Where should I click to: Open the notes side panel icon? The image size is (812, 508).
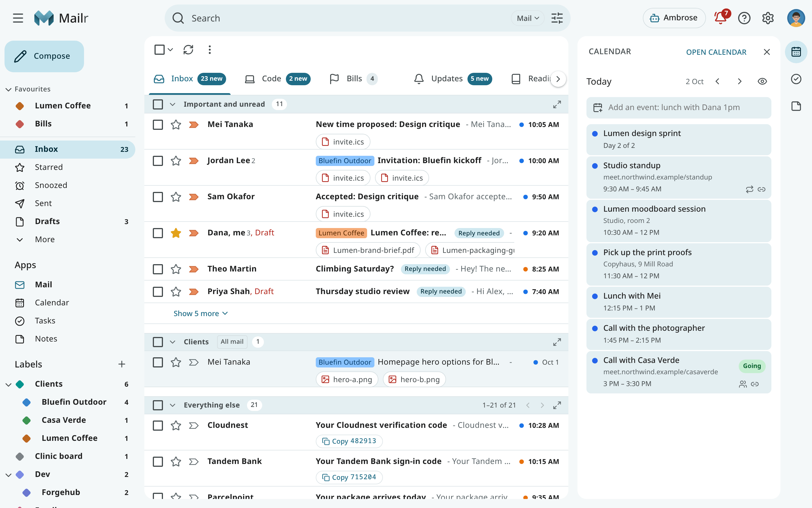point(796,106)
